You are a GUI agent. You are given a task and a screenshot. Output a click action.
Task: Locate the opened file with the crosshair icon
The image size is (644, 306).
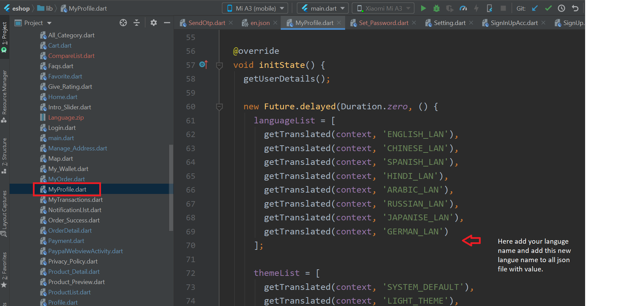coord(123,23)
